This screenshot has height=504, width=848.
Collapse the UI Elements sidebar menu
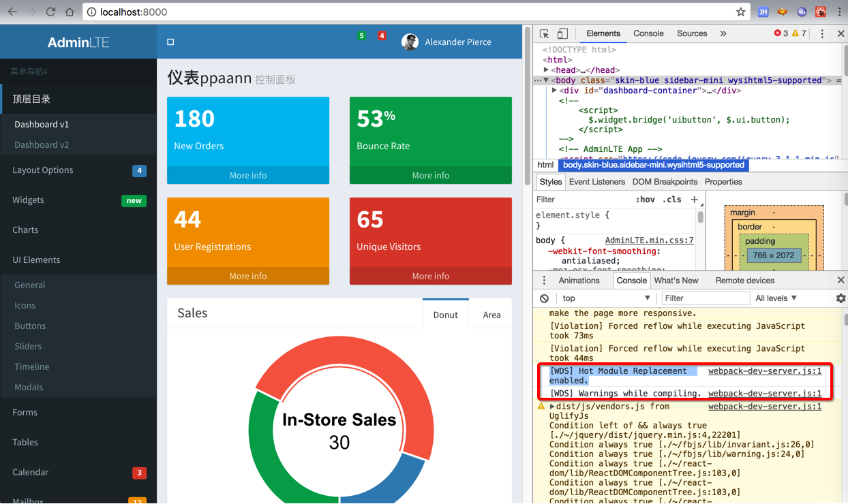click(78, 260)
